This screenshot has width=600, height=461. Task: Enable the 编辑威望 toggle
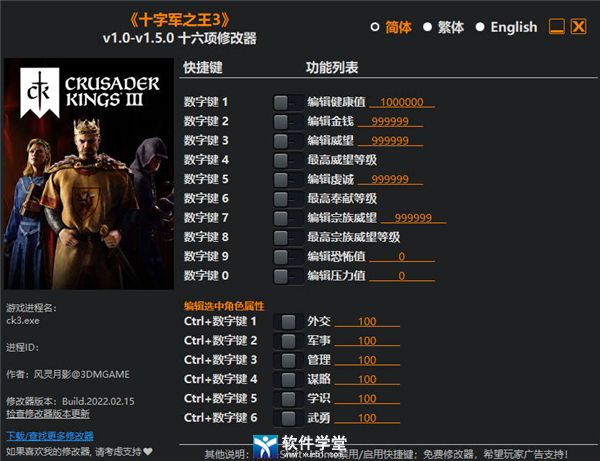coord(288,141)
